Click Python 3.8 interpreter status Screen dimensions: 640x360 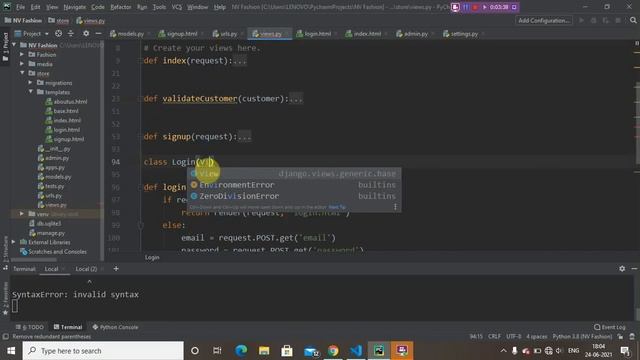pos(582,337)
